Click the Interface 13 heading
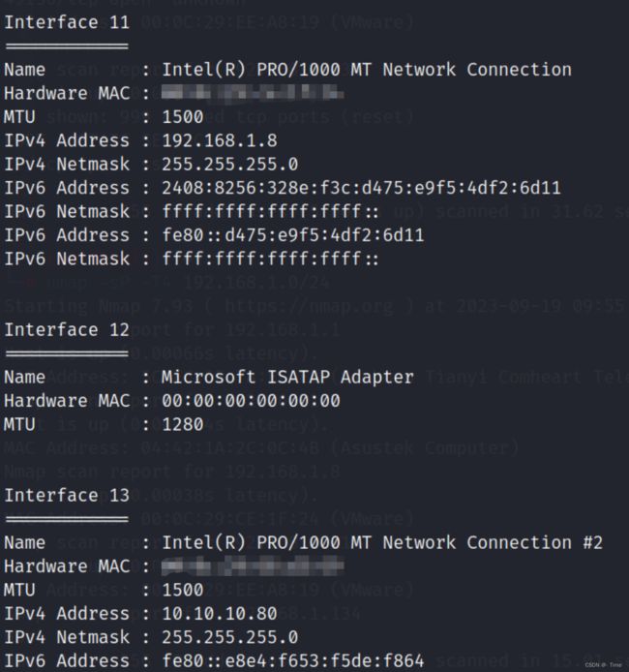The image size is (629, 672). coord(67,496)
